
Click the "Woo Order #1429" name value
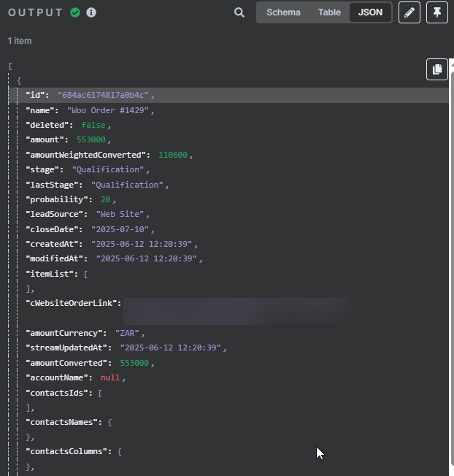[108, 110]
